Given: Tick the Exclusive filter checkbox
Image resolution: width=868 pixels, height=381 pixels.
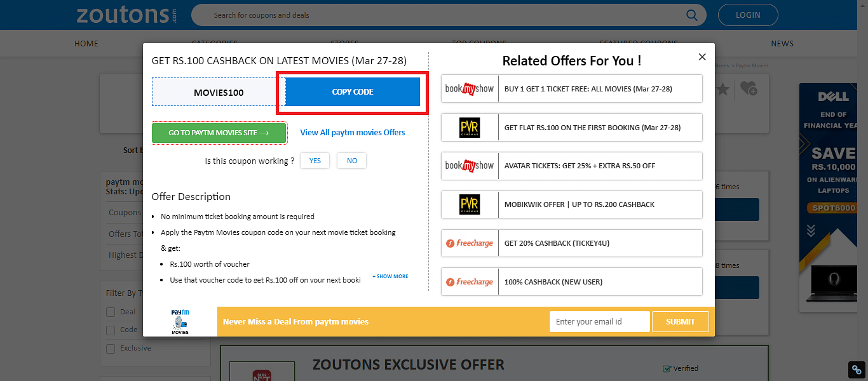Looking at the screenshot, I should pos(111,349).
